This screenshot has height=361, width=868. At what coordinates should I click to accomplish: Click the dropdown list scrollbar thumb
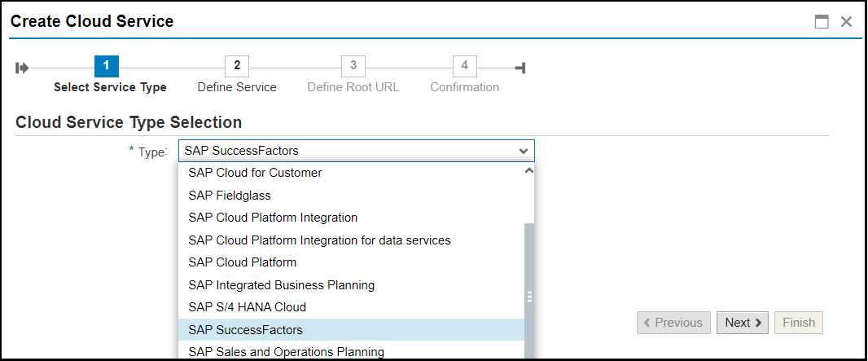point(529,291)
